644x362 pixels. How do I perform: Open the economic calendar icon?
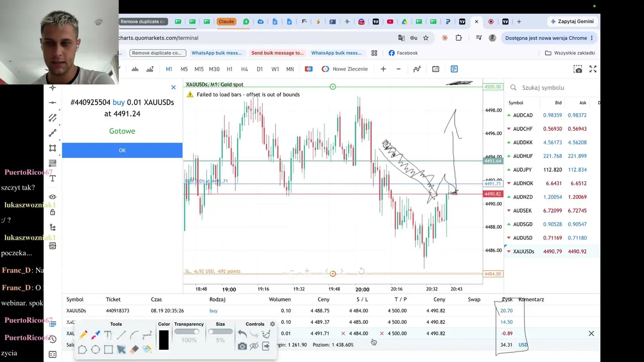click(436, 69)
